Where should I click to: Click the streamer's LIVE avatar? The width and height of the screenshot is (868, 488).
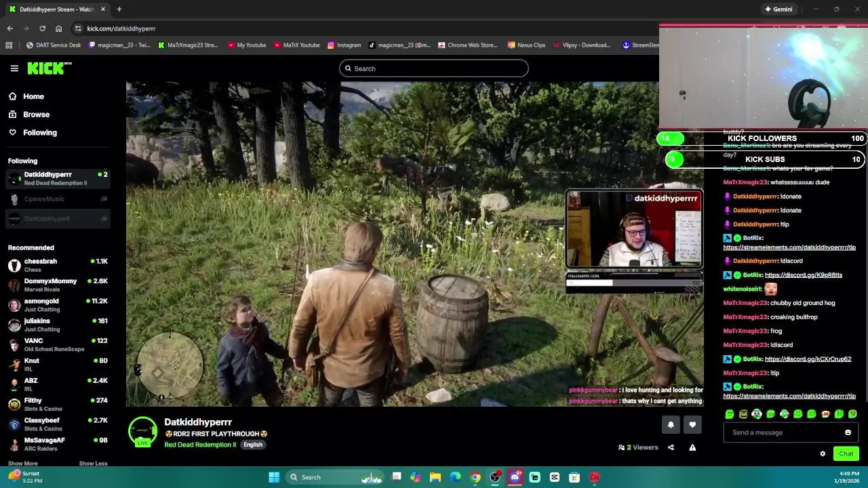pos(142,432)
